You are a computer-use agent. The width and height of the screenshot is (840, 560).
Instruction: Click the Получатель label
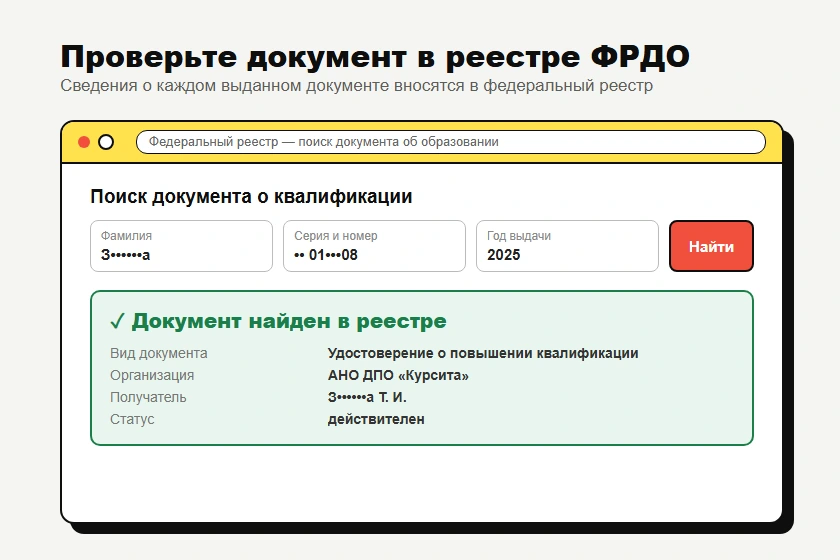(148, 397)
